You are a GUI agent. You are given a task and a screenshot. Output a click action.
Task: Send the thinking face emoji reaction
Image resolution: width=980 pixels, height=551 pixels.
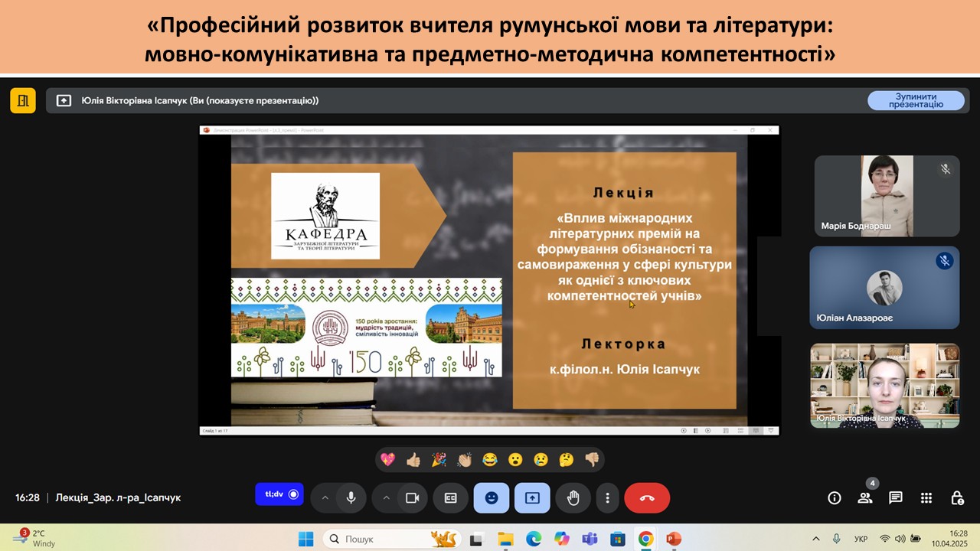(567, 460)
